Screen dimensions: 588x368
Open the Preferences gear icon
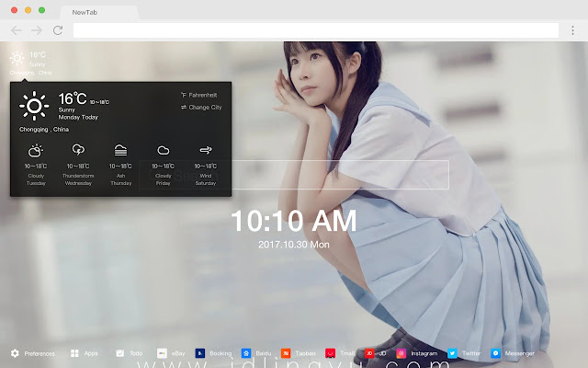point(15,353)
